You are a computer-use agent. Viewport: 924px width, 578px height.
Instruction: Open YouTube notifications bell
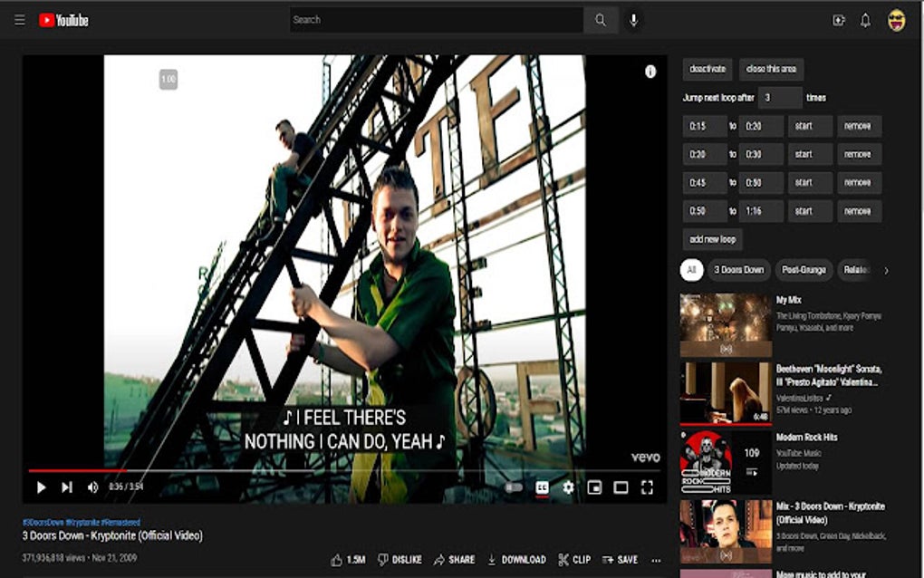(x=865, y=19)
